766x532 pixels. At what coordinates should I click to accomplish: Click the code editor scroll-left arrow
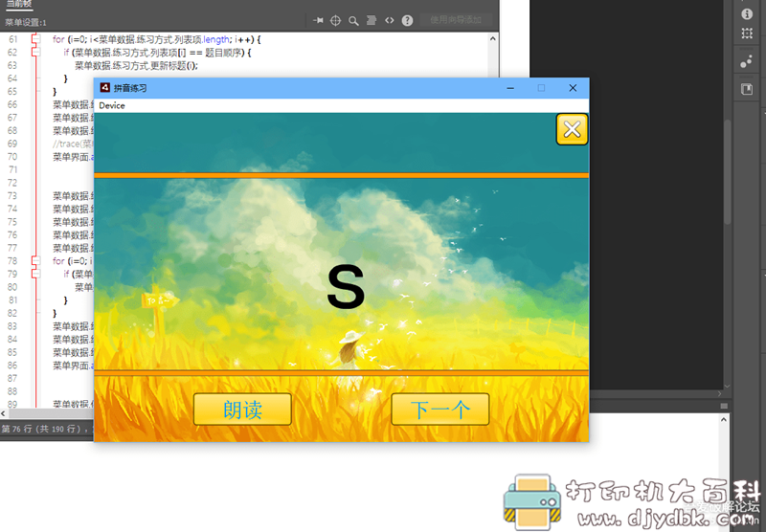(x=3, y=413)
